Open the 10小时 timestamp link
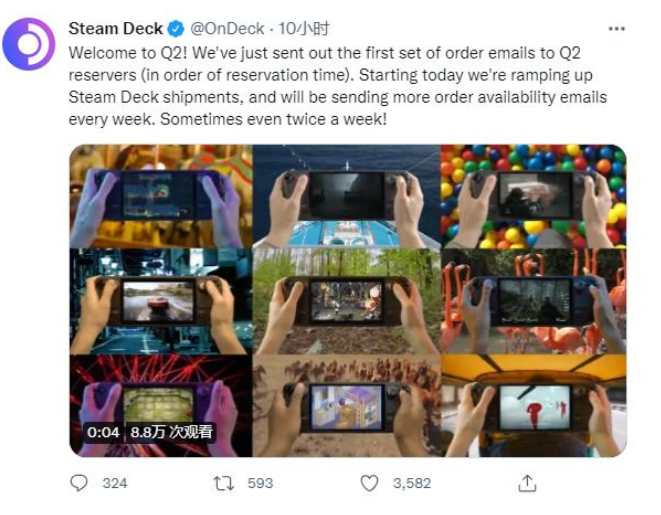Viewport: 661px width, 515px height. (304, 29)
